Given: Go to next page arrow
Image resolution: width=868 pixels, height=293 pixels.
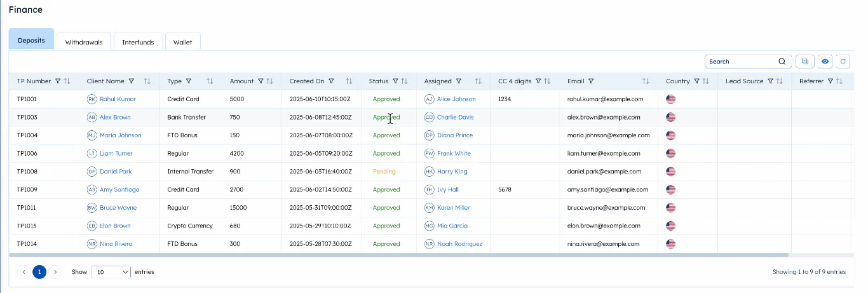Looking at the screenshot, I should (56, 272).
